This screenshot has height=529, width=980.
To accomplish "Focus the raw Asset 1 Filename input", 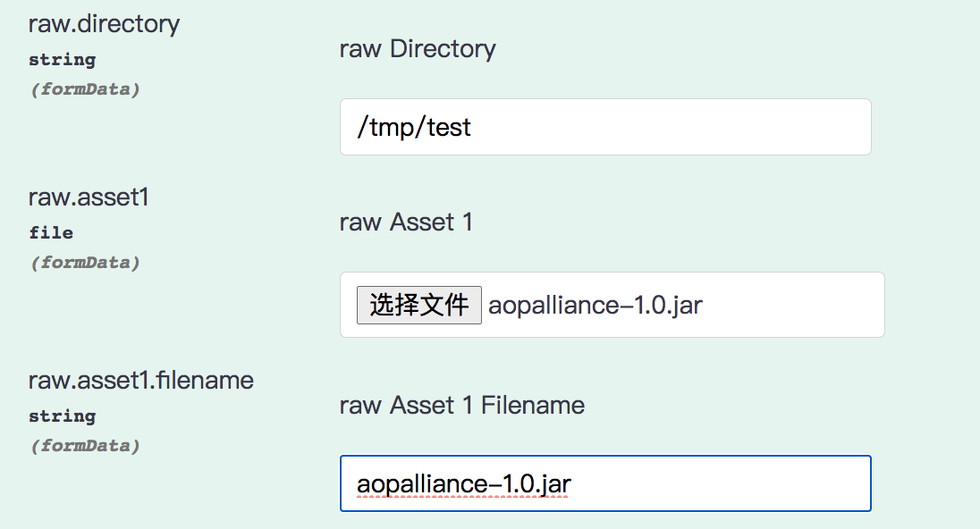I will (x=605, y=483).
